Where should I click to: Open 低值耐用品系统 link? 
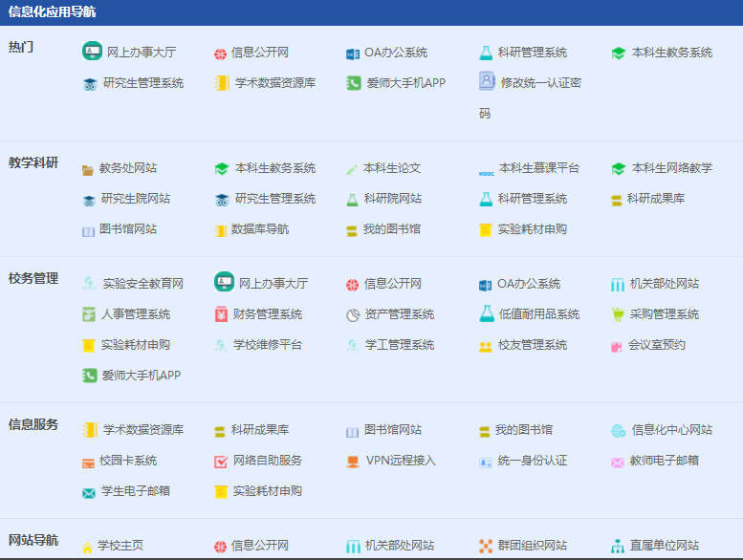539,314
